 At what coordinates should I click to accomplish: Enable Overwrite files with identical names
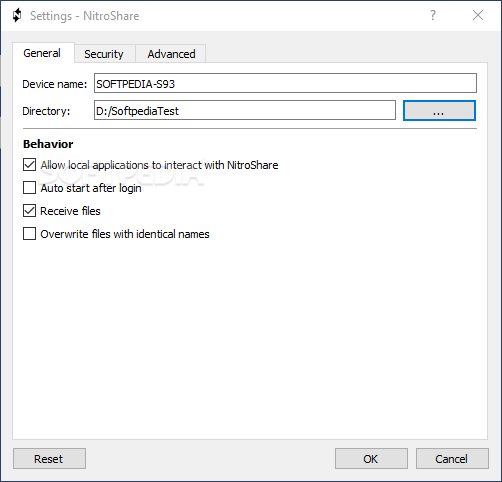tap(29, 234)
